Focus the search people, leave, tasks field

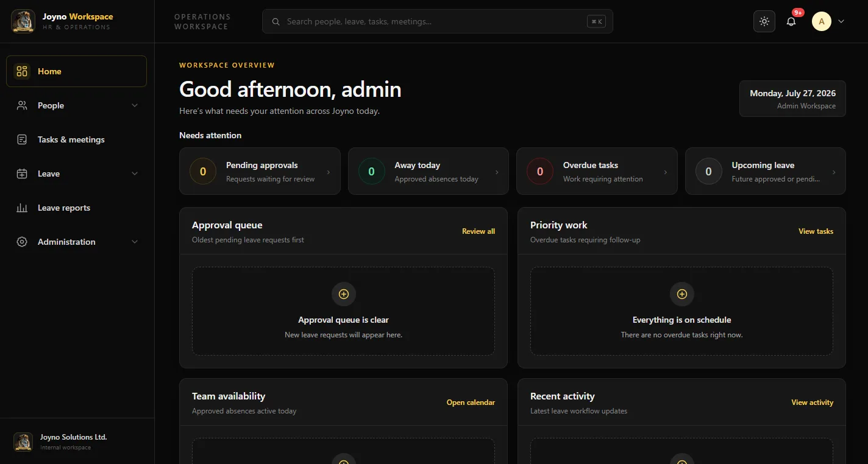[x=438, y=21]
